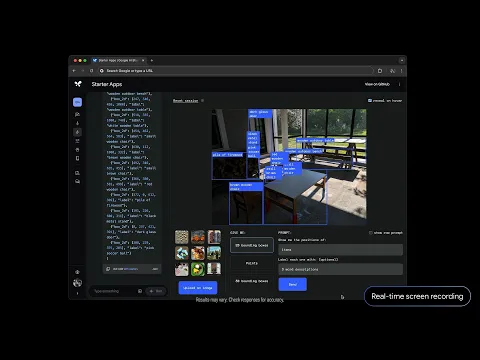Select the Points detection option
Image resolution: width=480 pixels, height=360 pixels.
252,263
